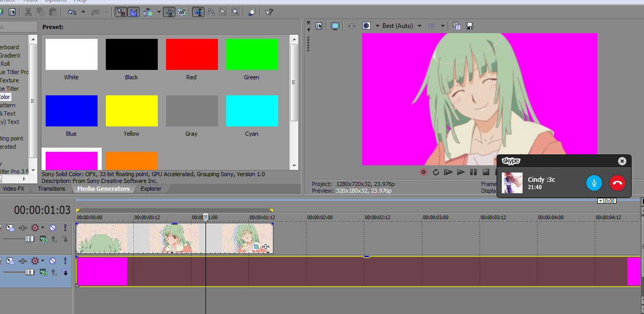Click the timeline playhead marker
Image resolution: width=644 pixels, height=314 pixels.
205,218
